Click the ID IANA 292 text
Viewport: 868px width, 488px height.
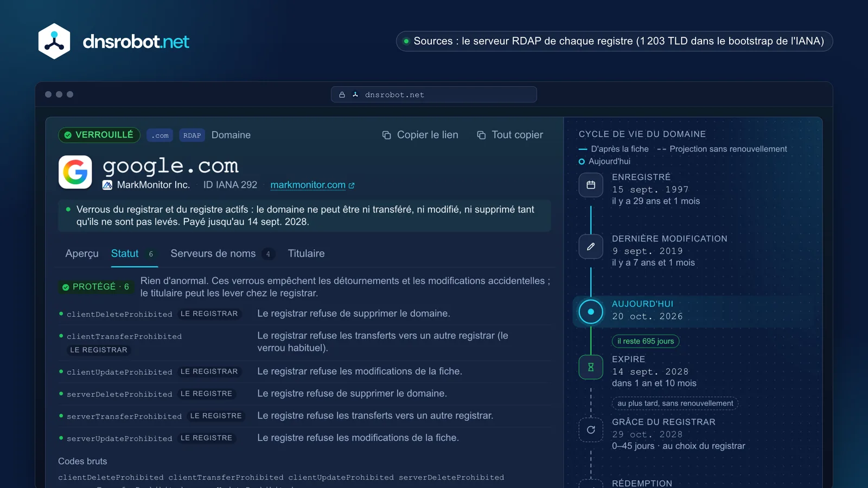230,185
